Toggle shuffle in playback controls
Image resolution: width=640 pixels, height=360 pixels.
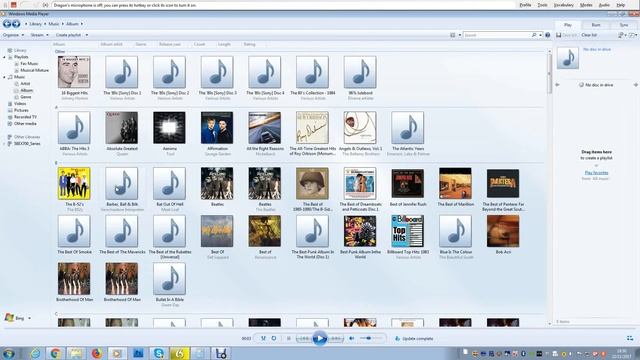coord(263,338)
